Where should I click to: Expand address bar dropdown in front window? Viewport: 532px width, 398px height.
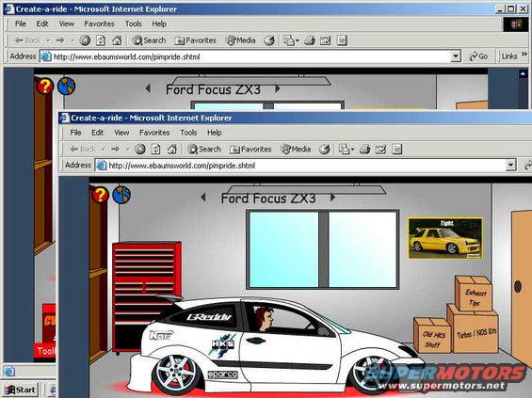pos(511,166)
